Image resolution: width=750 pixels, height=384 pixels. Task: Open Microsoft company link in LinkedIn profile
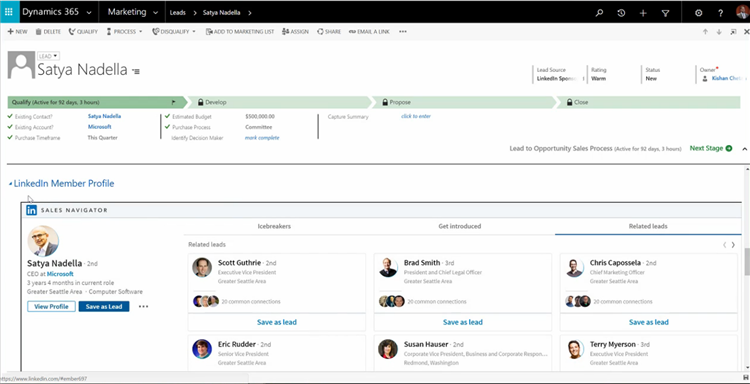click(x=60, y=274)
